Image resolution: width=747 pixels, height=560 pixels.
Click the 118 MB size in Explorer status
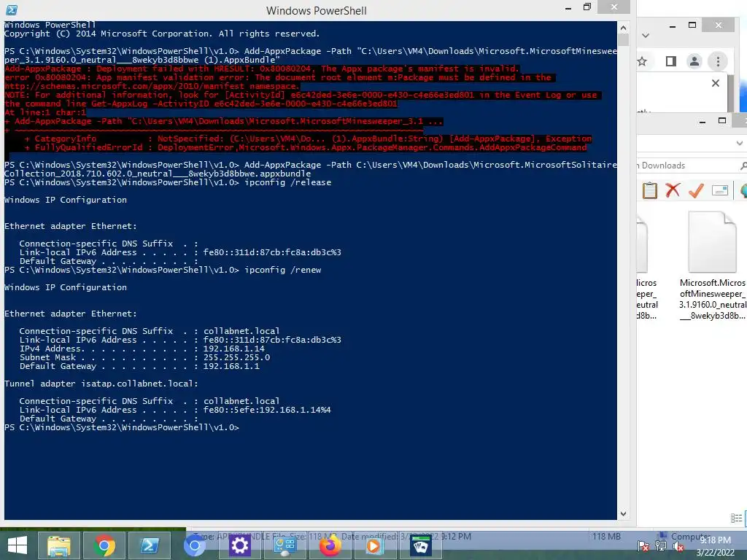point(606,537)
